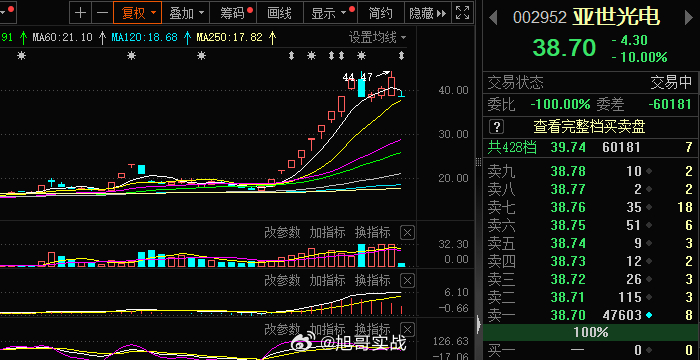Screen dimensions: 700x360
Task: Click the 100% sell ratio bar
Action: point(591,332)
